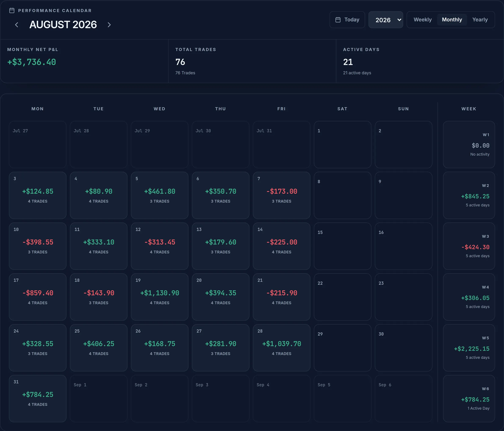Image resolution: width=504 pixels, height=431 pixels.
Task: Click the Active Days value 21
Action: 348,62
